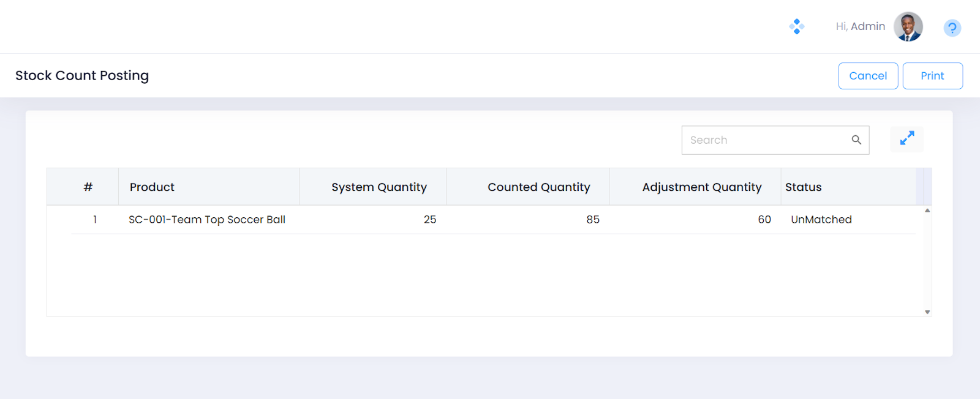Click the counted quantity value 85
This screenshot has width=980, height=399.
(592, 220)
